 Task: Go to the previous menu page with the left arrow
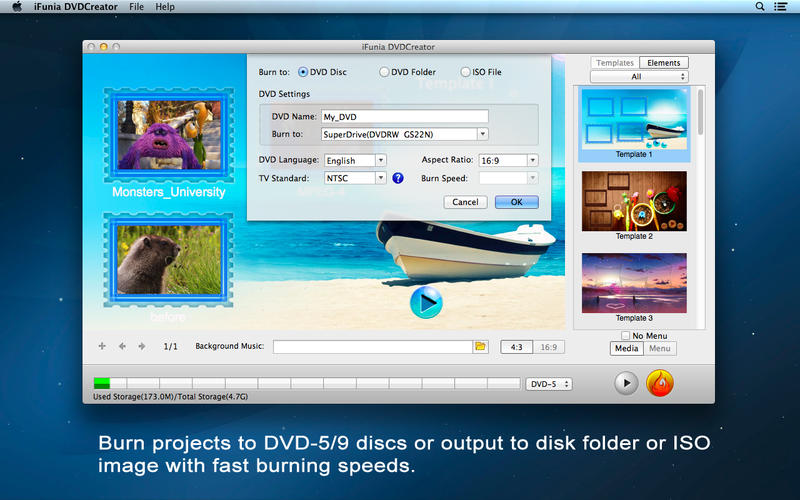pos(122,346)
